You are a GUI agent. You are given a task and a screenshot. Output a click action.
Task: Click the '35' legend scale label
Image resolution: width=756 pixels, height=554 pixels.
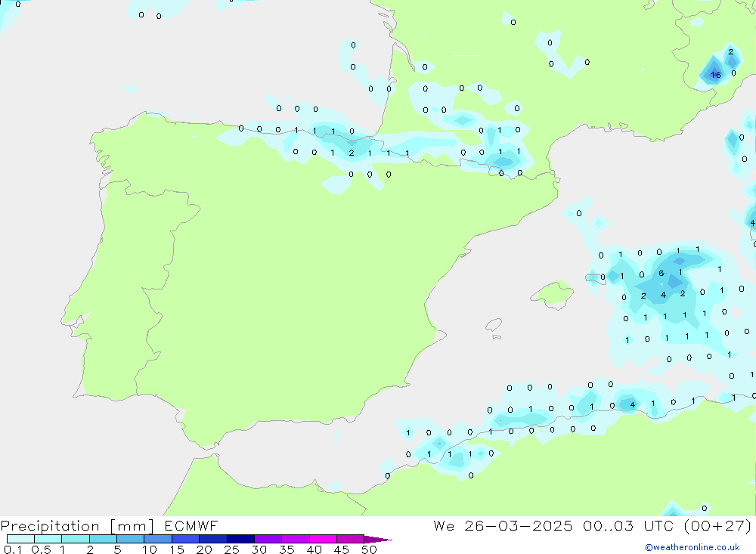click(x=287, y=549)
